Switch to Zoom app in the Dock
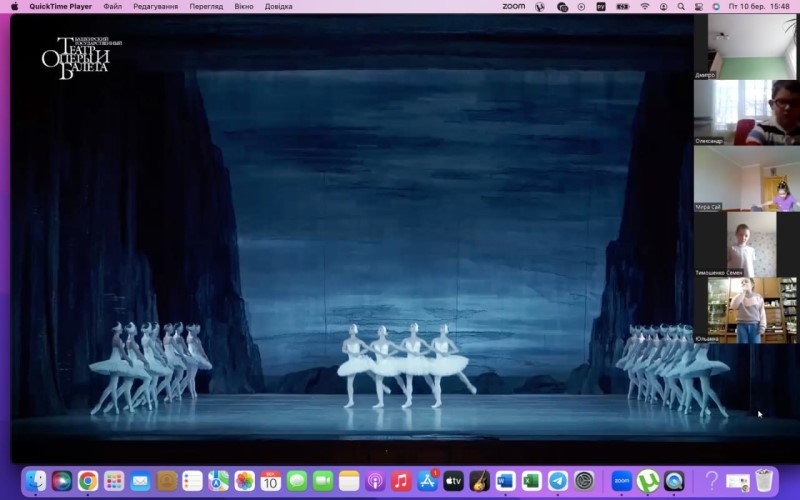This screenshot has height=500, width=800. tap(621, 481)
